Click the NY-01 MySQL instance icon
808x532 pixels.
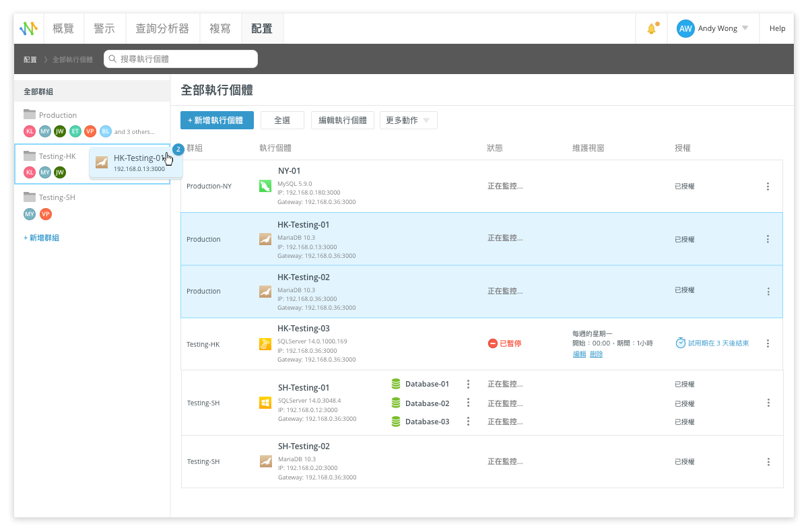click(x=265, y=186)
